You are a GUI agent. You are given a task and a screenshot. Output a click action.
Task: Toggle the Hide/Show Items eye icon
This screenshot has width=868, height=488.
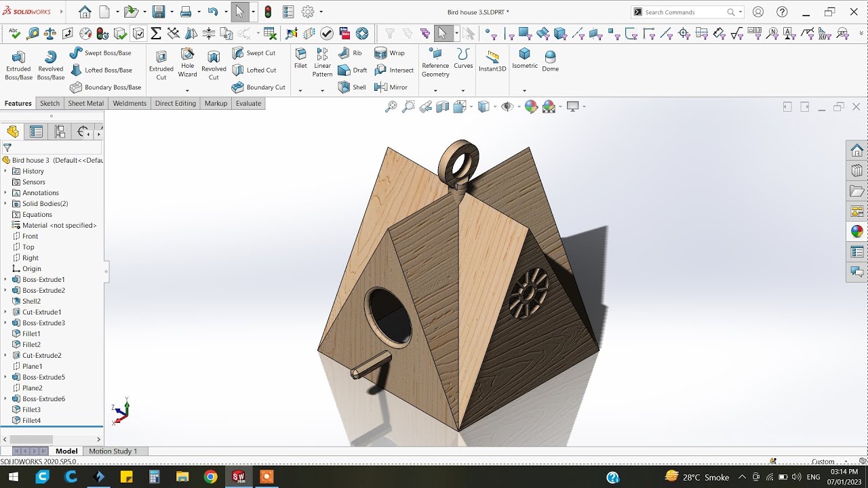point(506,106)
